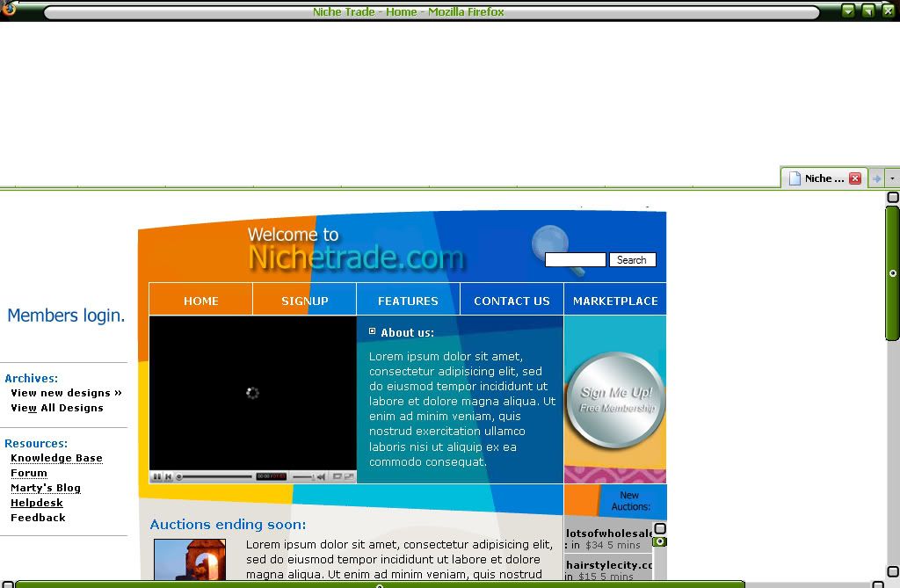Click the About us bullet icon
The image size is (900, 588).
pyautogui.click(x=372, y=331)
